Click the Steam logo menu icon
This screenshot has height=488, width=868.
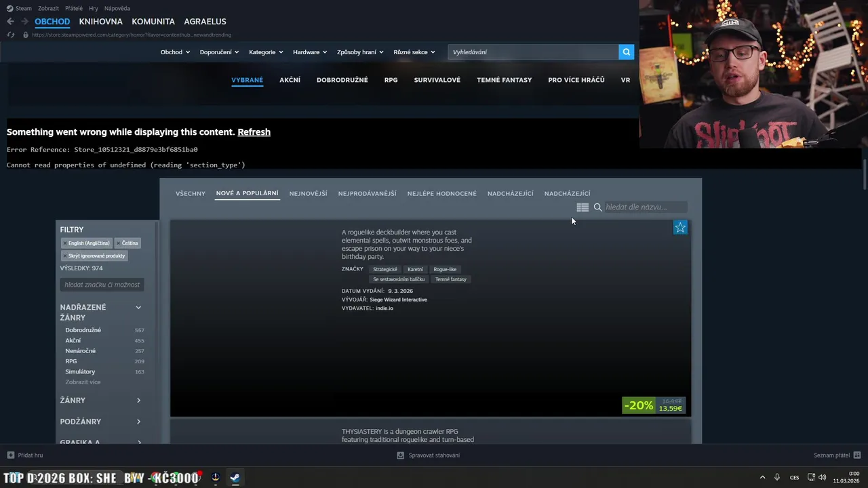(x=9, y=8)
